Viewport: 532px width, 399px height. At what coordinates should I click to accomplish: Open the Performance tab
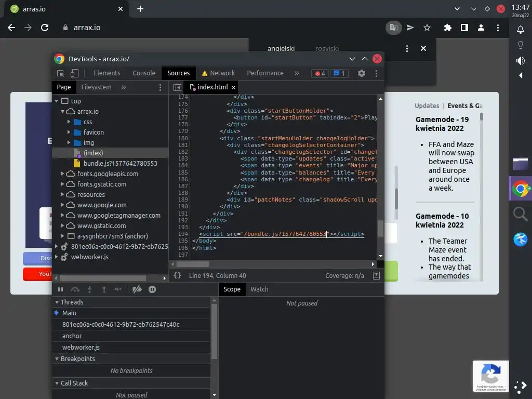265,73
